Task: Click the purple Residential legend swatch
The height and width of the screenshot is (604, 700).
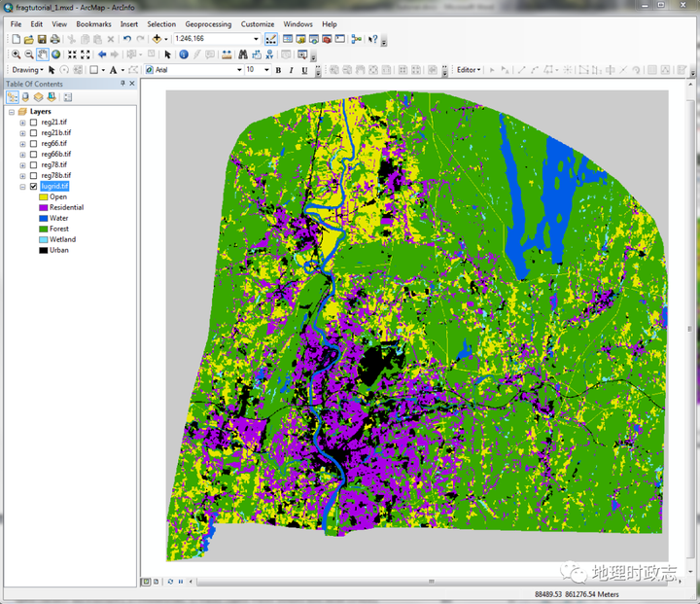Action: pos(44,207)
